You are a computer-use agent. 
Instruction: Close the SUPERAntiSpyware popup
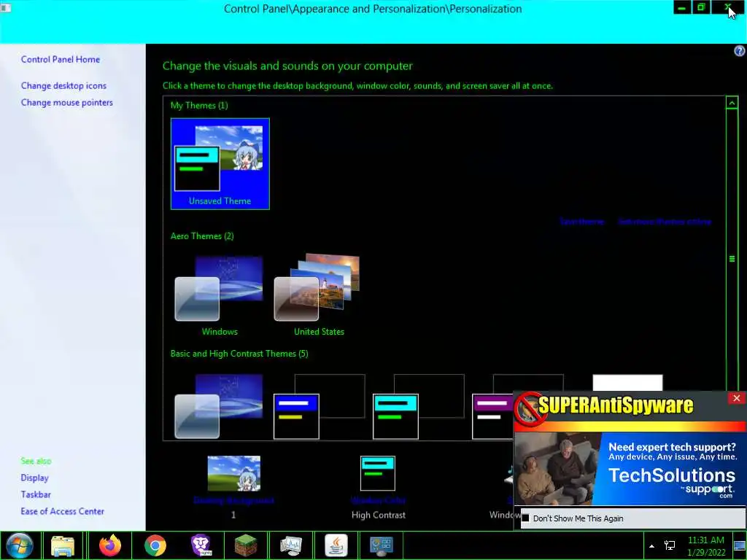click(x=737, y=398)
